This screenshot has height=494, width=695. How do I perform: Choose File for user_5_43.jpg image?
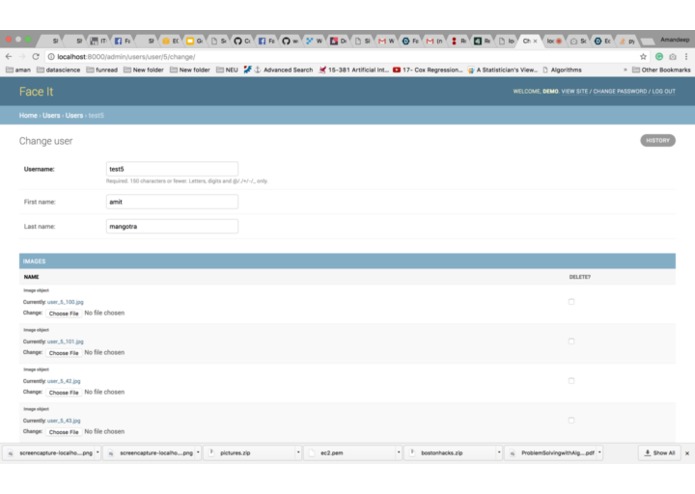pos(63,432)
